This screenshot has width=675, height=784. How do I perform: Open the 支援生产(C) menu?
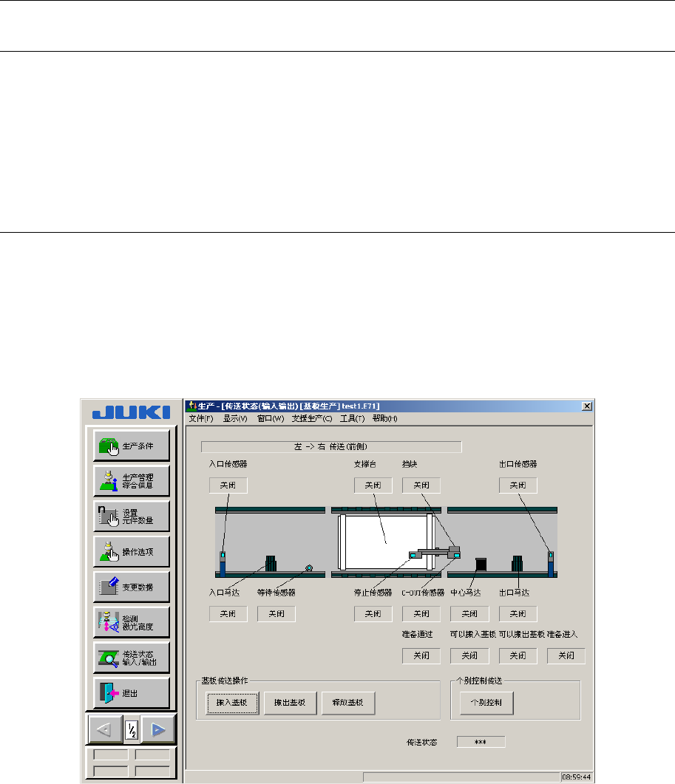click(x=312, y=418)
